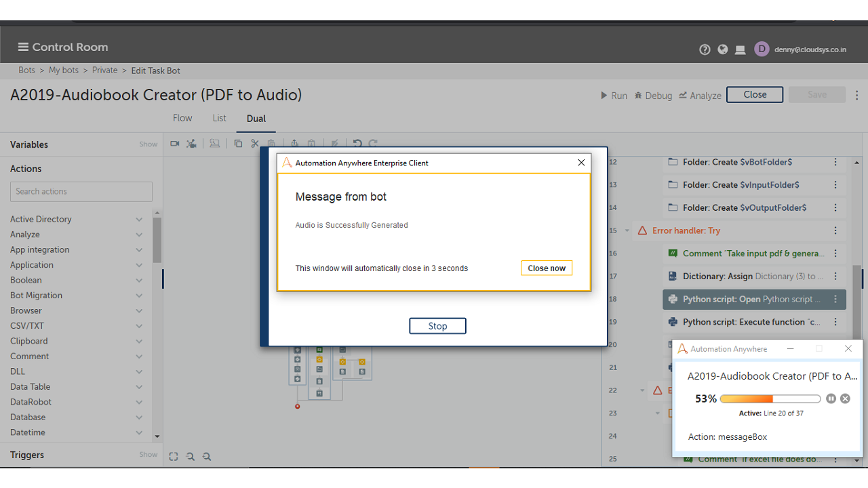The image size is (868, 488).
Task: Click the Search actions input field
Action: [x=81, y=192]
